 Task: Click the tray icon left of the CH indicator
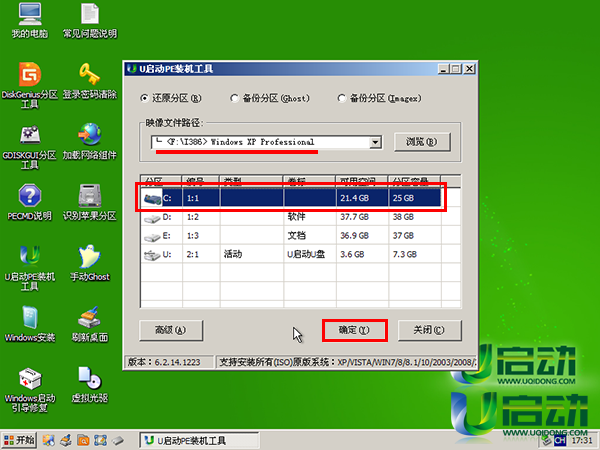pos(547,440)
